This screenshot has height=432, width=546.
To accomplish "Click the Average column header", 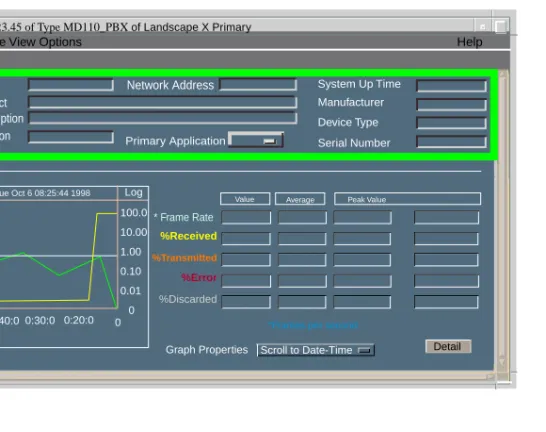I will (x=300, y=199).
